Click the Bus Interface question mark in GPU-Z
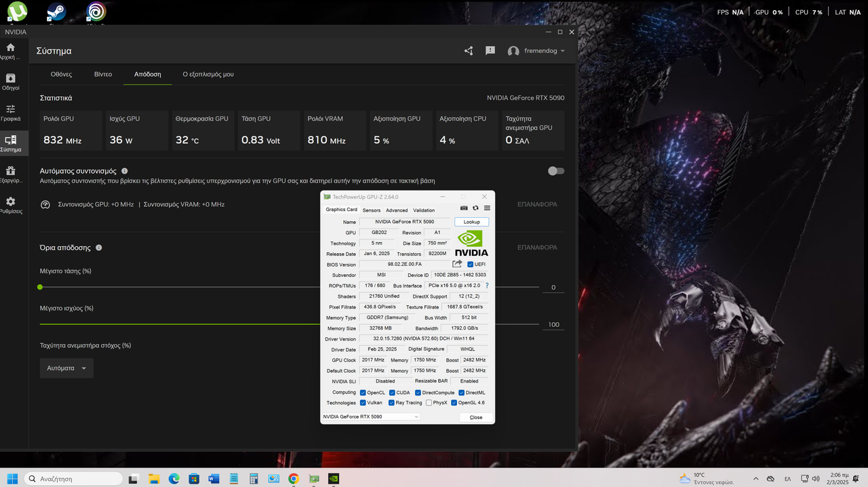Viewport: 868px width, 487px height. point(486,286)
